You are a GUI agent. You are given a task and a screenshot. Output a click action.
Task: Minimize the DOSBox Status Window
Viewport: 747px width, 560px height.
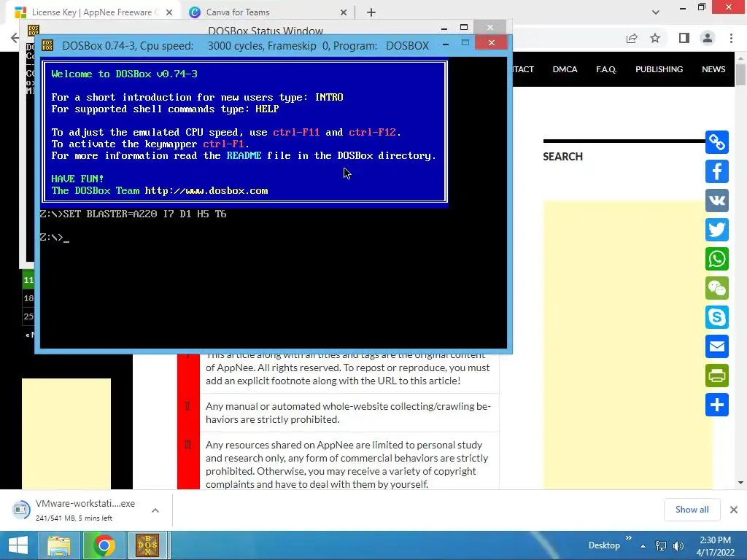point(444,28)
